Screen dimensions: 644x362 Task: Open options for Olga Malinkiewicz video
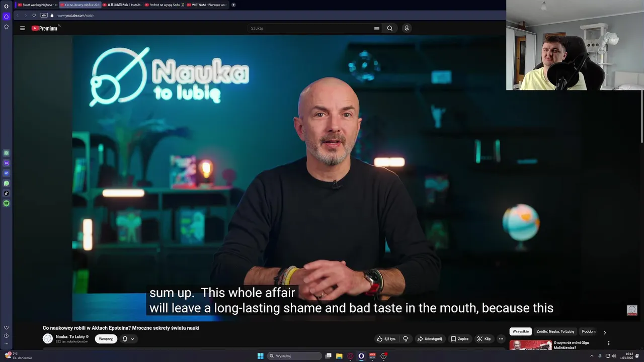coord(608,343)
